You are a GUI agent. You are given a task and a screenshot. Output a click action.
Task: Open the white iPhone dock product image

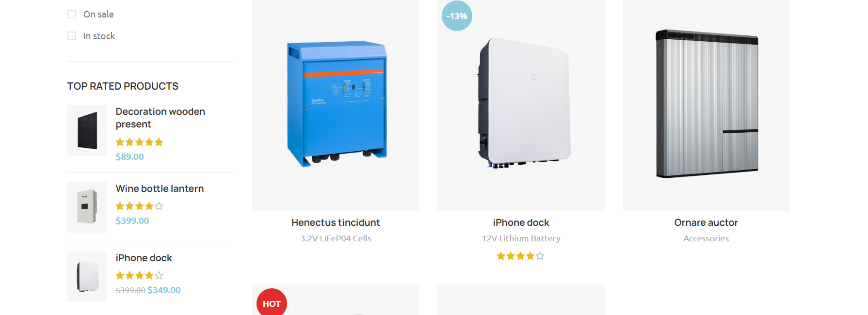[x=521, y=105]
